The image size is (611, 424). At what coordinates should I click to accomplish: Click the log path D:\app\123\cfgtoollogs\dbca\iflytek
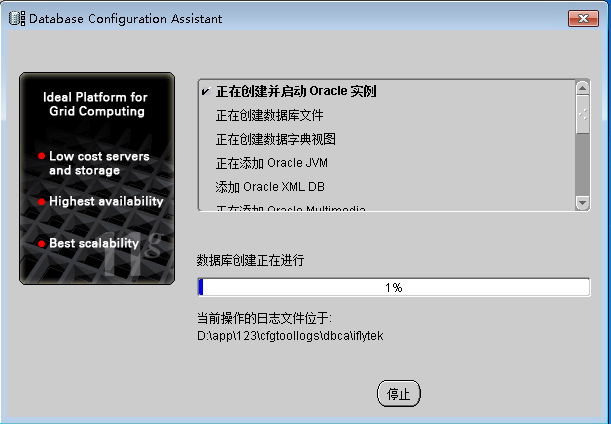(x=290, y=336)
